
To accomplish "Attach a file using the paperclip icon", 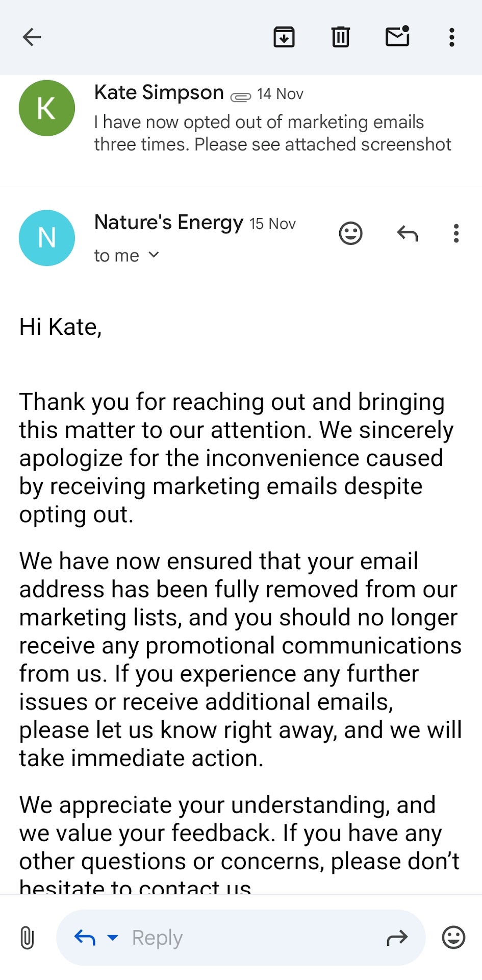I will tap(27, 938).
